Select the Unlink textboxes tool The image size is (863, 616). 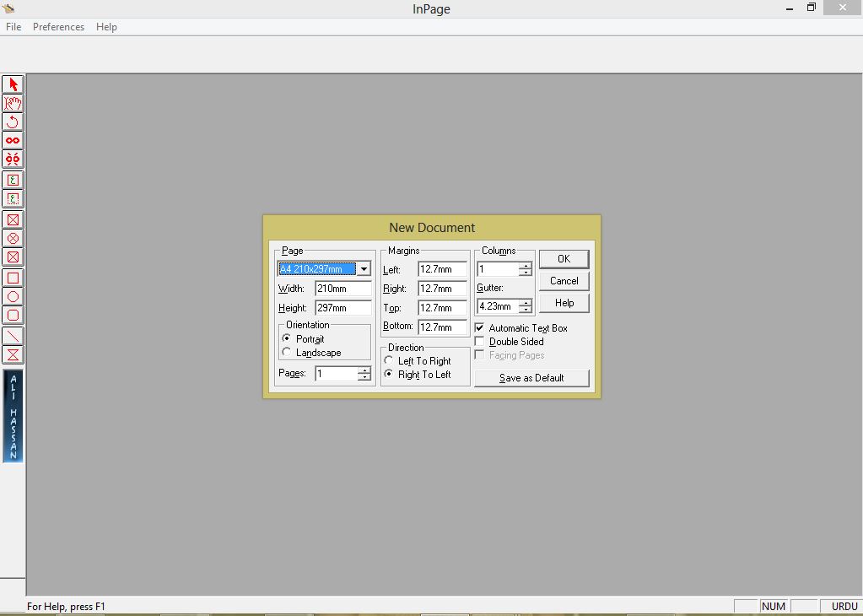point(12,159)
